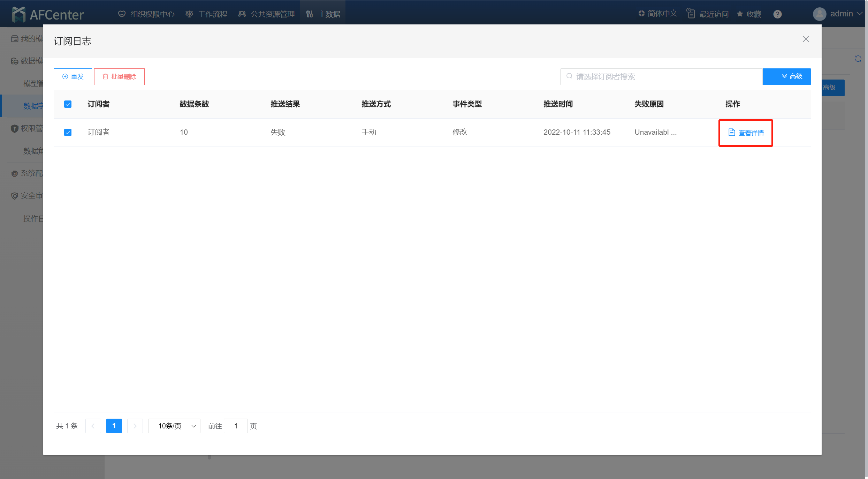The height and width of the screenshot is (479, 868).
Task: Click the AFCenter logo
Action: [48, 14]
